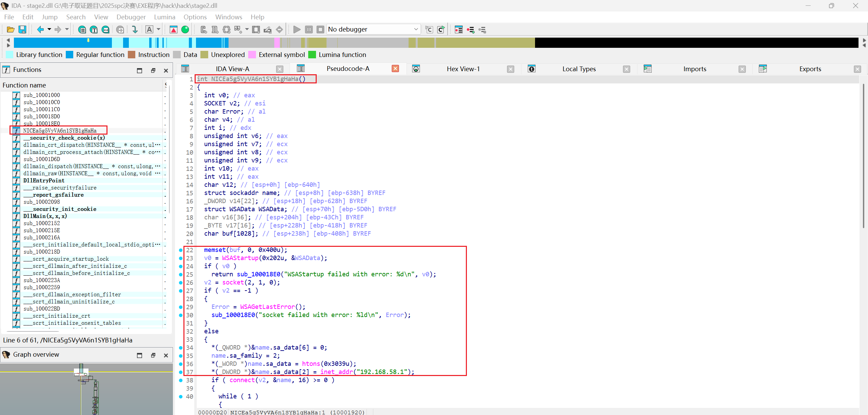Click the Pause process toolbar icon
The image size is (868, 415).
point(309,29)
